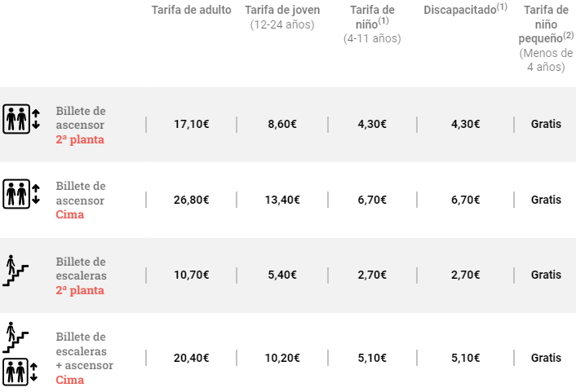Click the Discapacitado column header
Image resolution: width=576 pixels, height=392 pixels.
[x=465, y=11]
